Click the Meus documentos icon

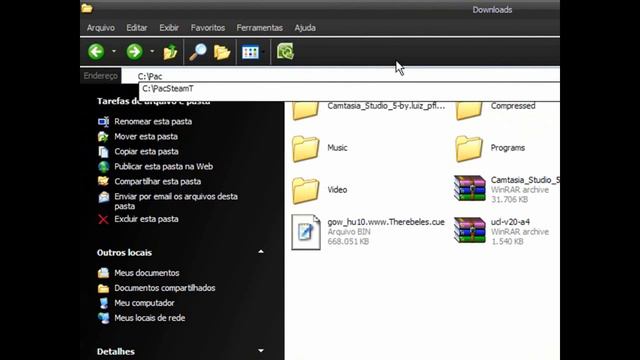coord(103,273)
